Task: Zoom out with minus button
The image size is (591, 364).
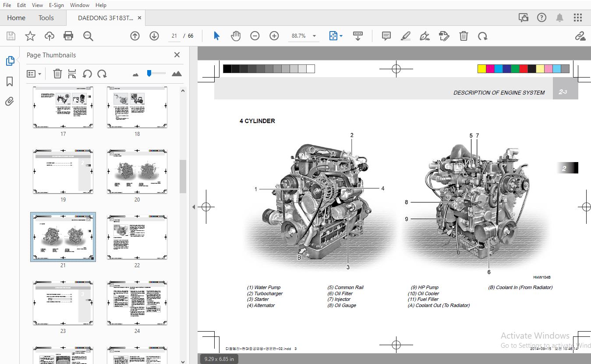Action: tap(255, 36)
